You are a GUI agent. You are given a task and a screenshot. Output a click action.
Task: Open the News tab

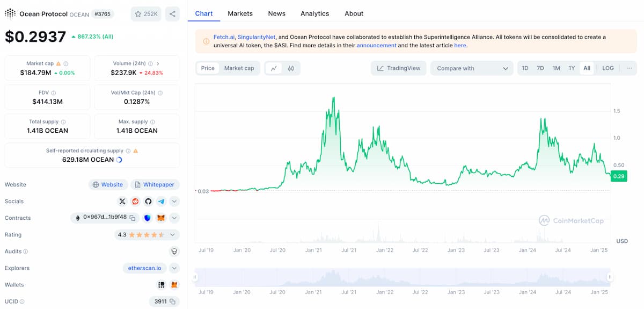[276, 13]
